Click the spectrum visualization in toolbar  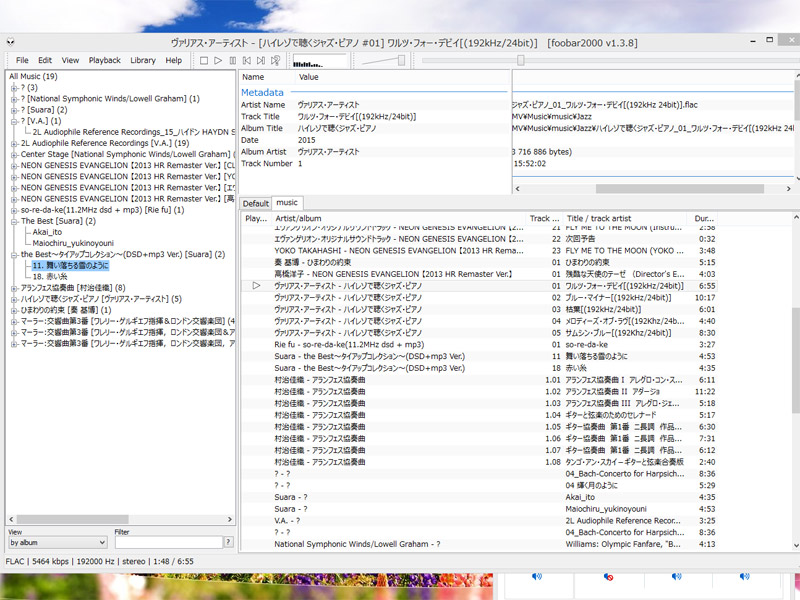coord(319,61)
